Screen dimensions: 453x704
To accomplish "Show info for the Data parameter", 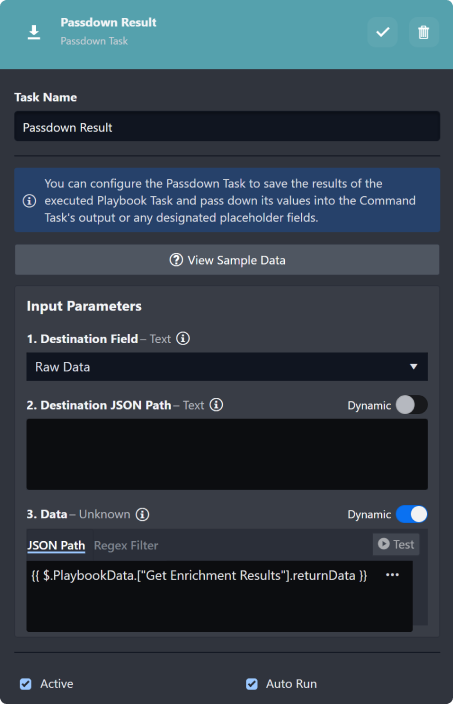I will click(142, 515).
